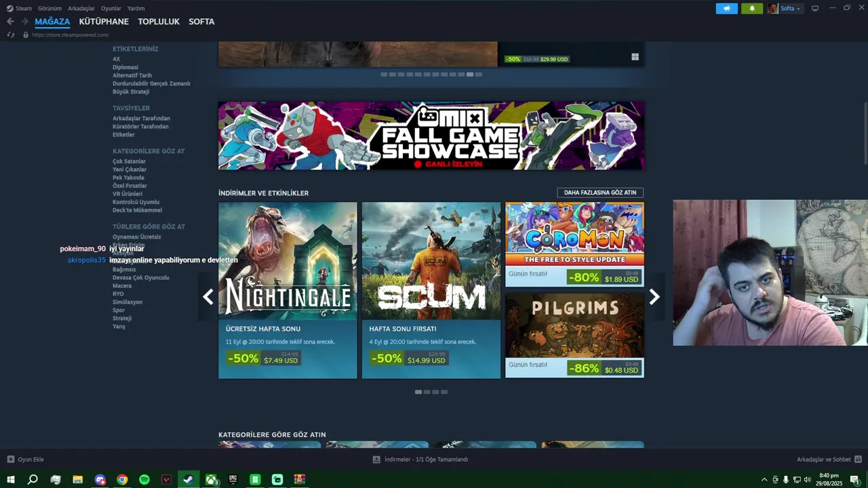Open Spotify from the taskbar
868x488 pixels.
144,480
